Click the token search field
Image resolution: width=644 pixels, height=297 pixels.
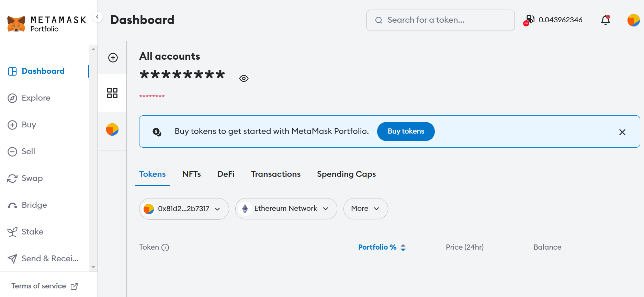click(x=440, y=20)
